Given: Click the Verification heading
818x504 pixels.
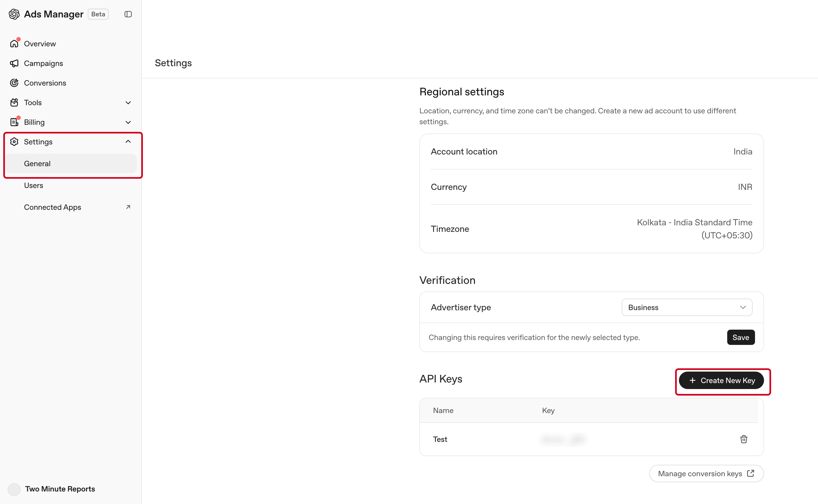Looking at the screenshot, I should [447, 280].
